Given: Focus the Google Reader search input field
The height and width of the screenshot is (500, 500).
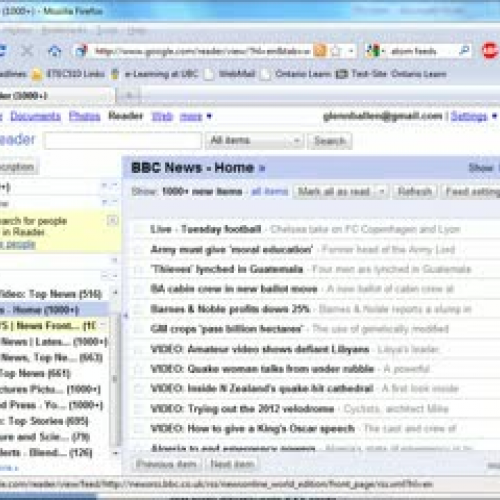Looking at the screenshot, I should click(123, 141).
